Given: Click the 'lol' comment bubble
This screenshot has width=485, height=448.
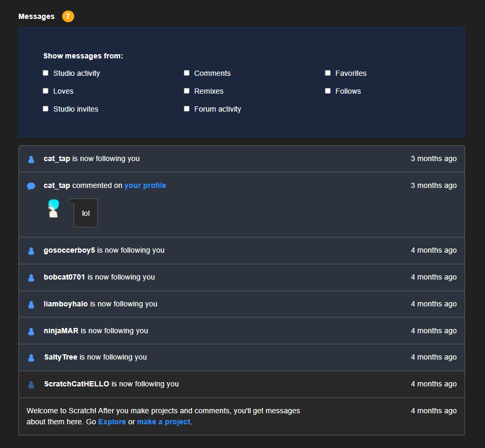Looking at the screenshot, I should tap(85, 213).
